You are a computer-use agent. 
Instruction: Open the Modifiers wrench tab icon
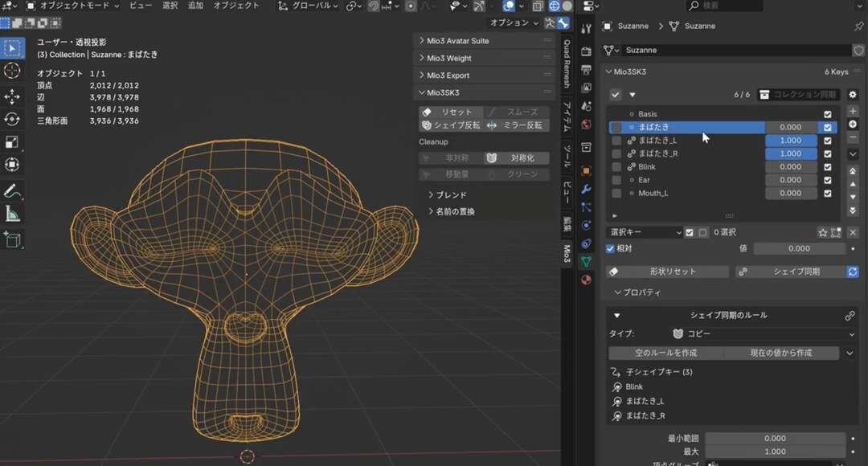[586, 190]
